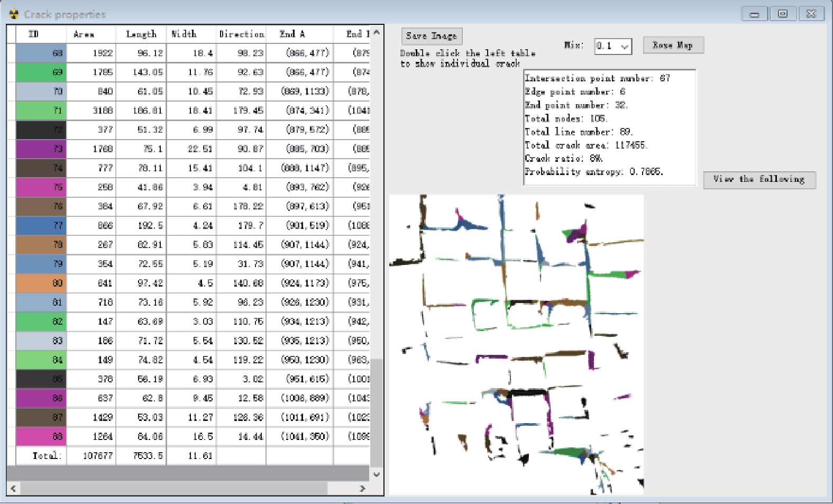Click the crack map image preview

516,344
